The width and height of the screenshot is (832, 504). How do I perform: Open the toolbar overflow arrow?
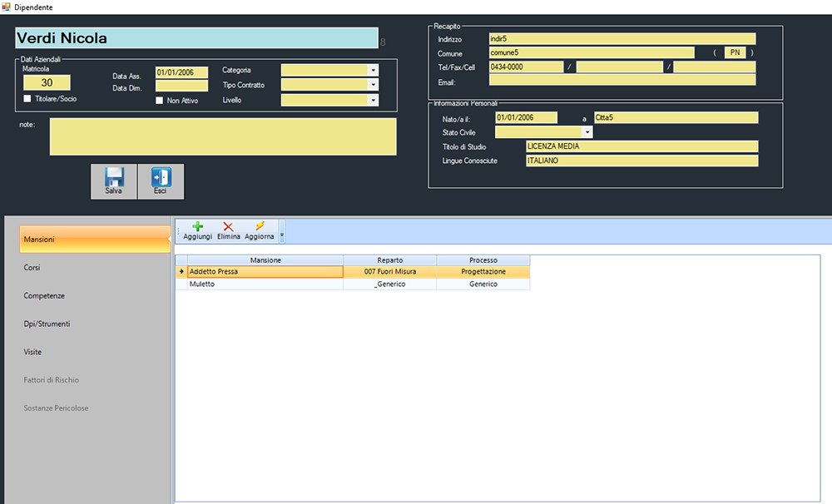282,232
